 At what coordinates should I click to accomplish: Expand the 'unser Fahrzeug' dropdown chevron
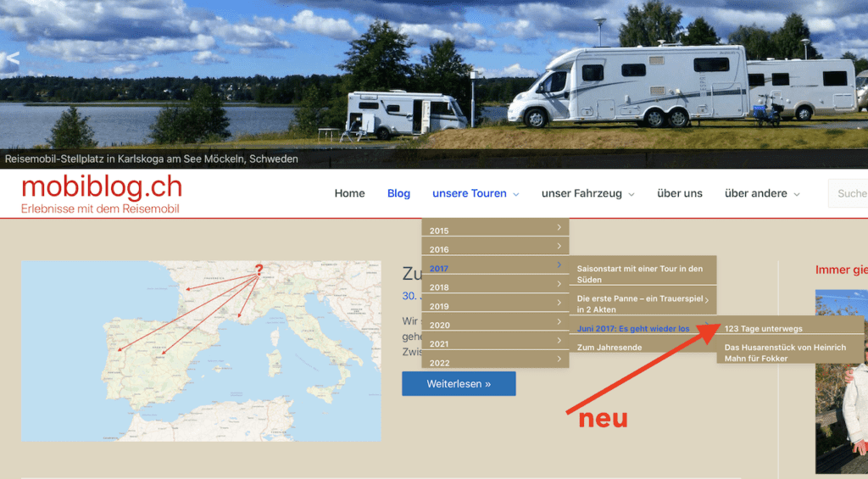(x=631, y=194)
